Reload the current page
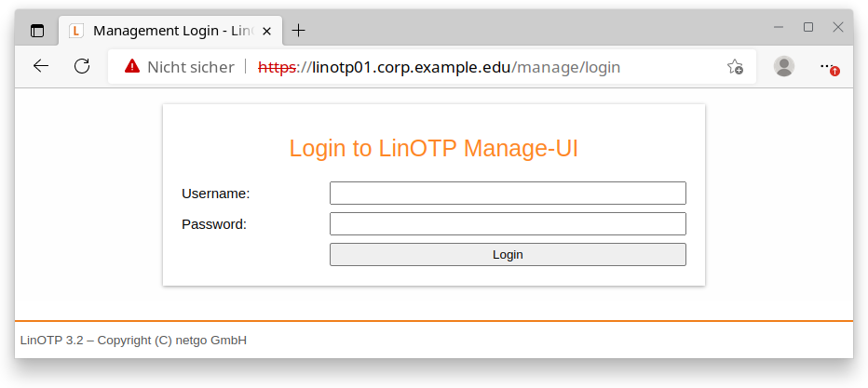The image size is (868, 388). [82, 66]
